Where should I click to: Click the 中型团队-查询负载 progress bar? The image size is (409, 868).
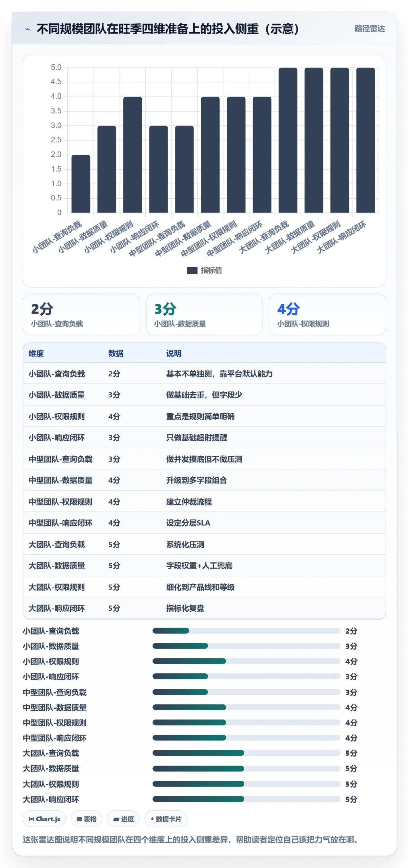tap(246, 692)
